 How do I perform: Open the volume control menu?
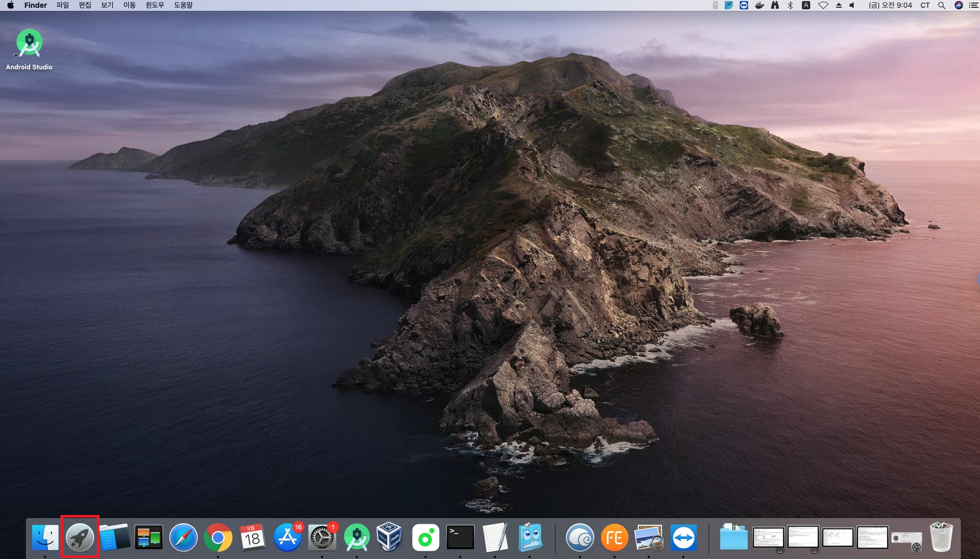852,5
